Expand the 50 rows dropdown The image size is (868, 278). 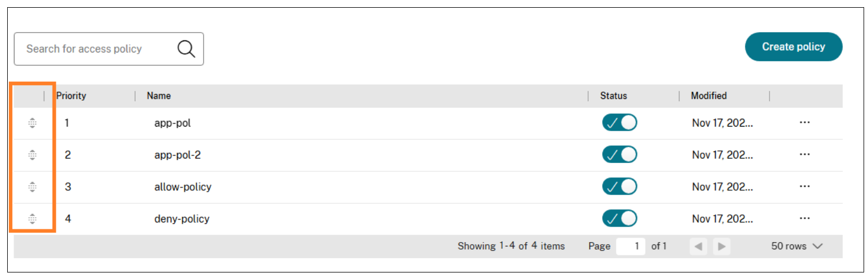point(797,246)
